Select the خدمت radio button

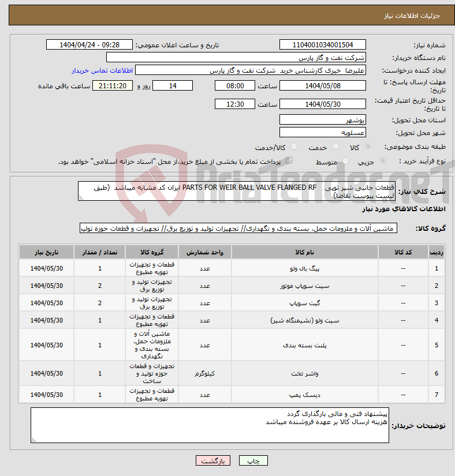pyautogui.click(x=335, y=147)
